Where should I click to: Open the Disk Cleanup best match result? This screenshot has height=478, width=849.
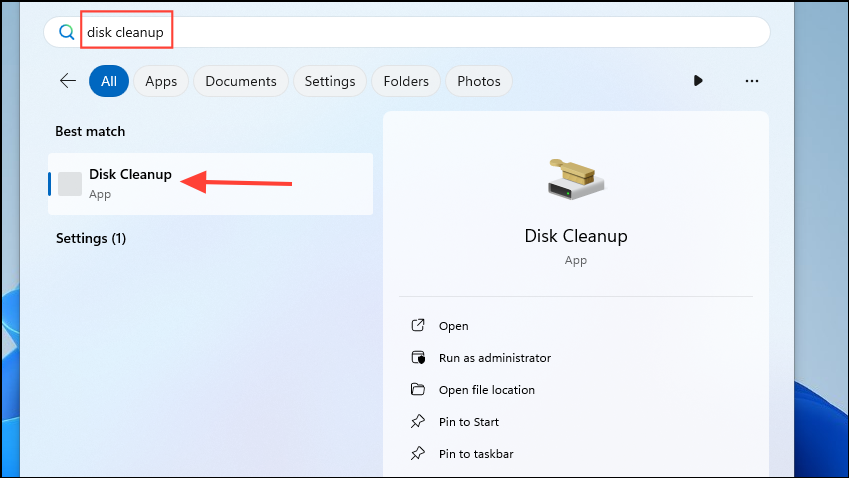coord(211,184)
